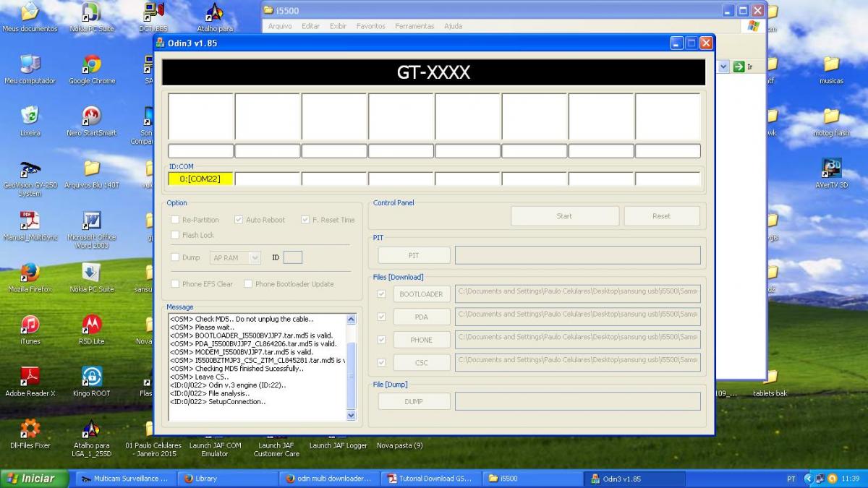The height and width of the screenshot is (488, 868).
Task: Click the Ir go arrow in the i5500 window
Action: pos(743,67)
